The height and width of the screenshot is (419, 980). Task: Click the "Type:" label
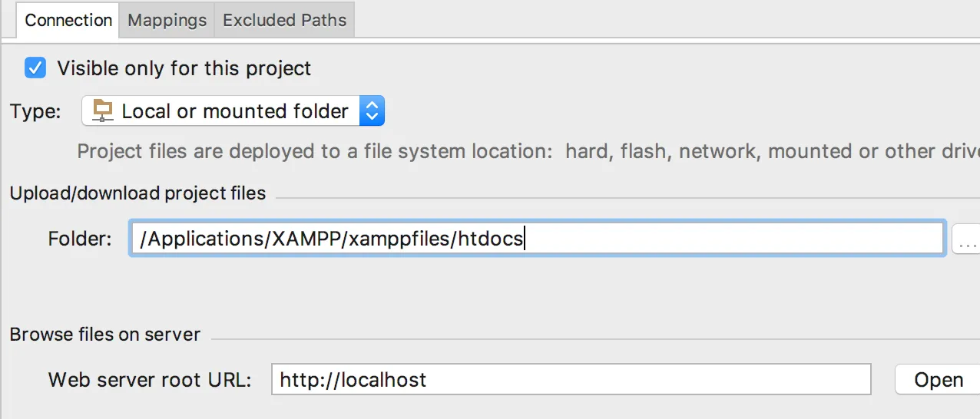click(35, 111)
